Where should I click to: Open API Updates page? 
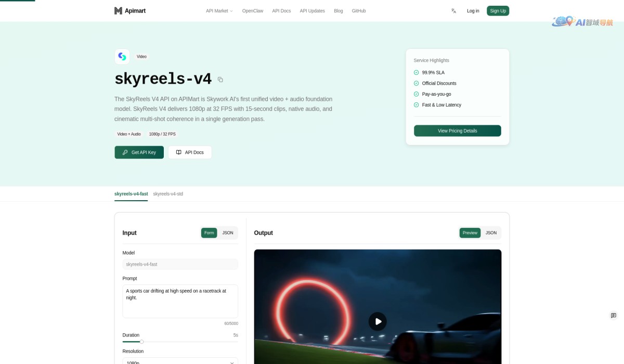(x=312, y=11)
